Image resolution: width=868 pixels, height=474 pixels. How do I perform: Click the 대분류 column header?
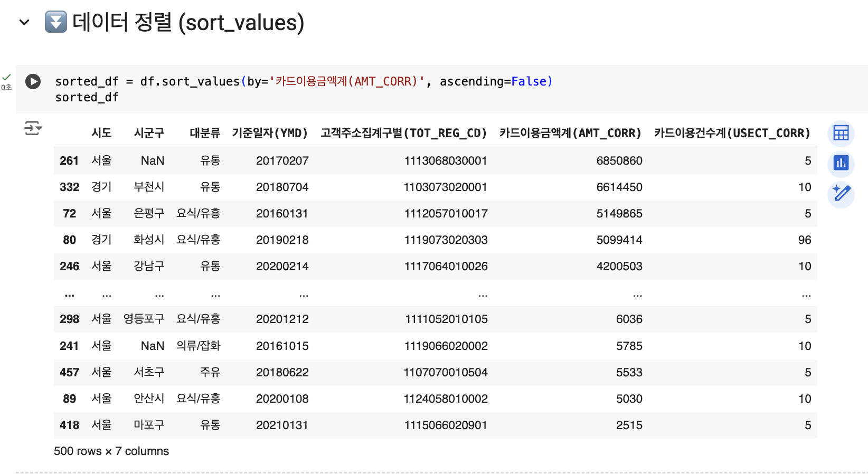205,133
